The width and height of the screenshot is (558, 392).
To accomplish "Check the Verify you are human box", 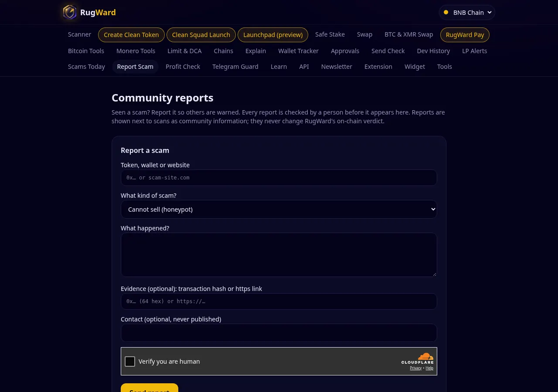I will coord(130,362).
